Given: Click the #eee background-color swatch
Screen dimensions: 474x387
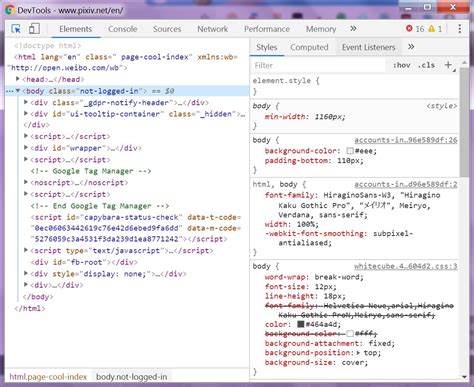Looking at the screenshot, I should (x=350, y=151).
